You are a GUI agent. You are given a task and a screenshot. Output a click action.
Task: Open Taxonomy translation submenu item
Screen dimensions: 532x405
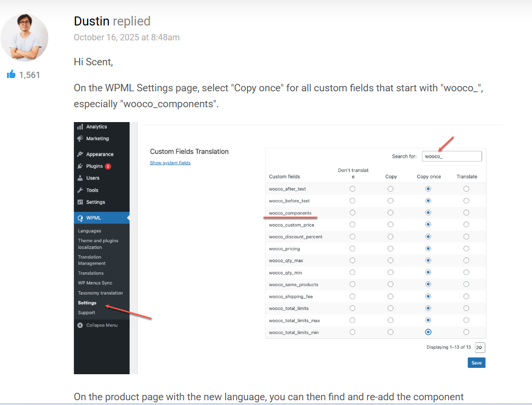pyautogui.click(x=100, y=292)
